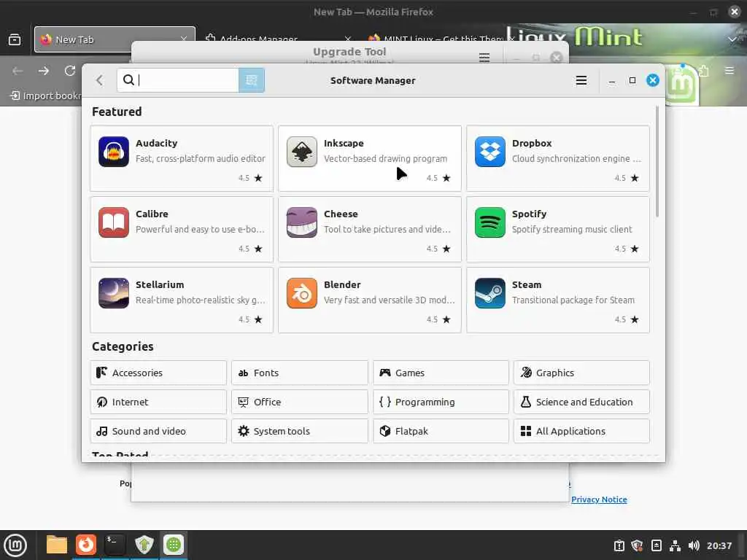Viewport: 747px width, 560px height.
Task: Browse the Internet category
Action: pyautogui.click(x=158, y=402)
